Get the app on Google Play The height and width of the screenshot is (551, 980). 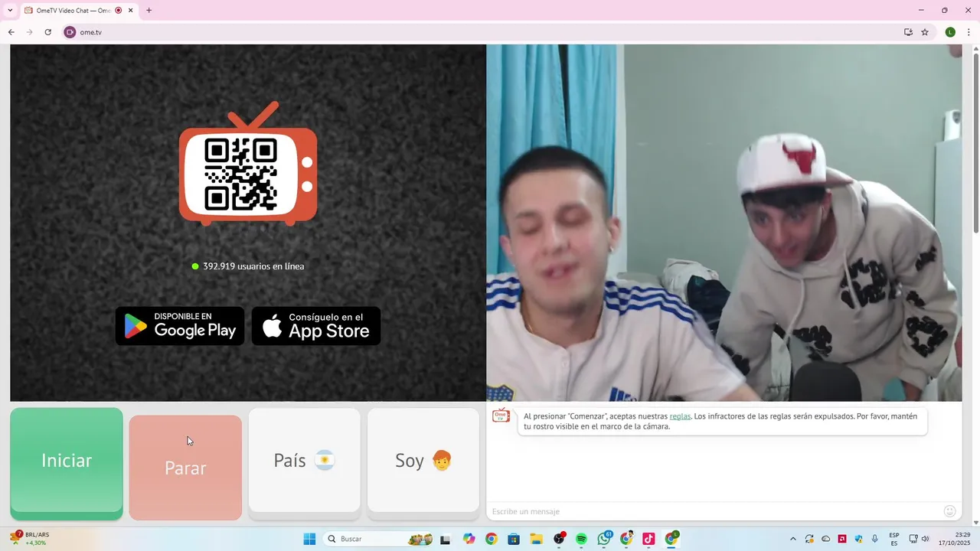click(x=180, y=326)
